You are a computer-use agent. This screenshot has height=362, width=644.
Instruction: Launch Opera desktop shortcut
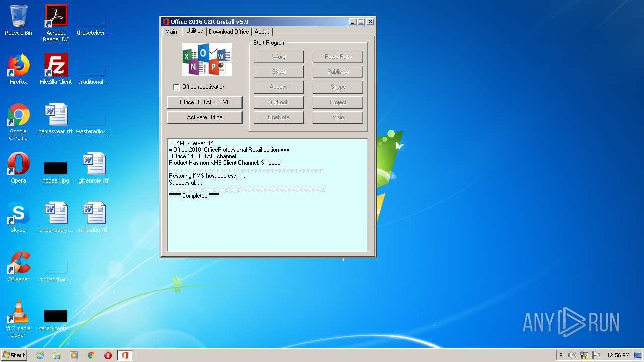coord(18,168)
